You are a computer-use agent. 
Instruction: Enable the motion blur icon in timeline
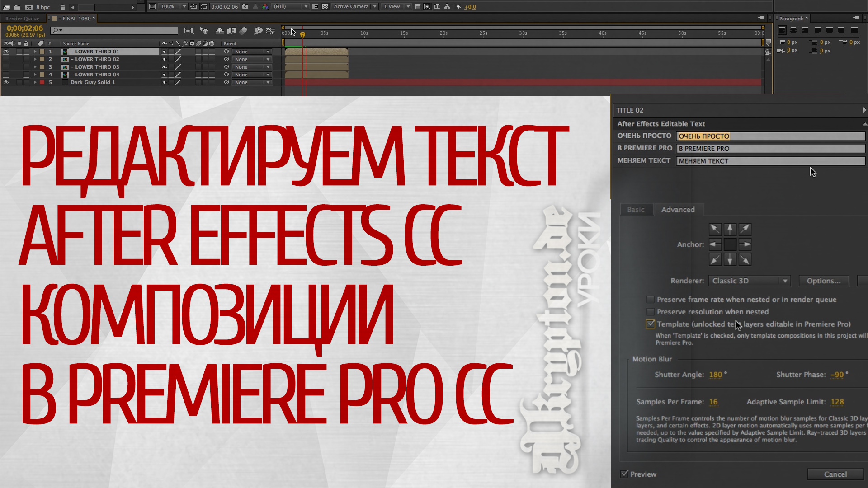(x=243, y=31)
